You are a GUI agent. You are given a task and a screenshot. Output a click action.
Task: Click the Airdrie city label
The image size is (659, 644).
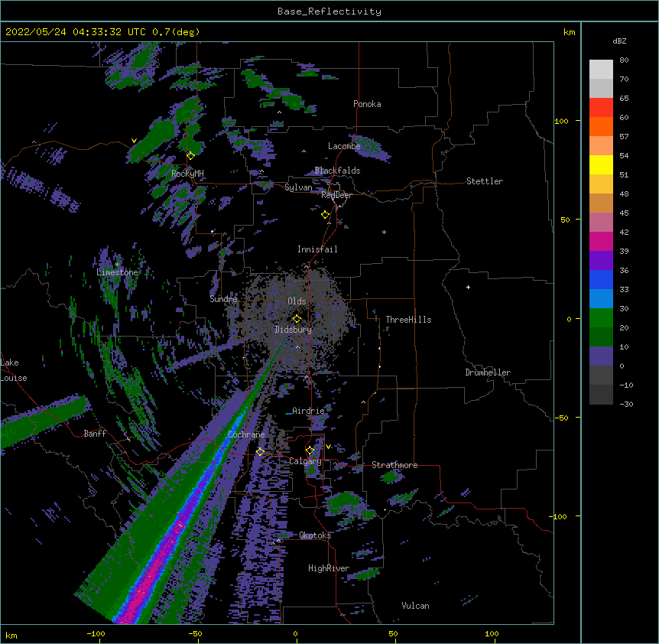[x=308, y=411]
